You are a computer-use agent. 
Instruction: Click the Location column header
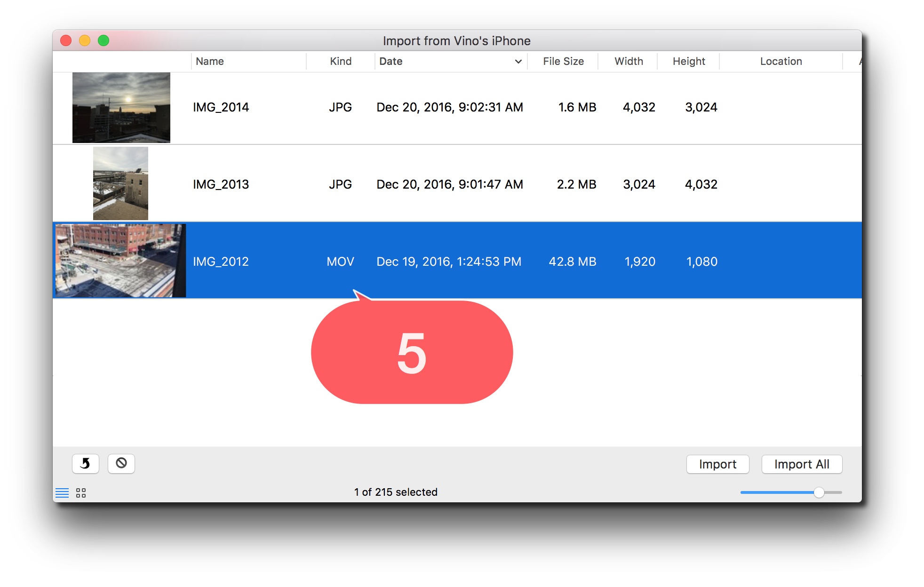[x=781, y=62]
